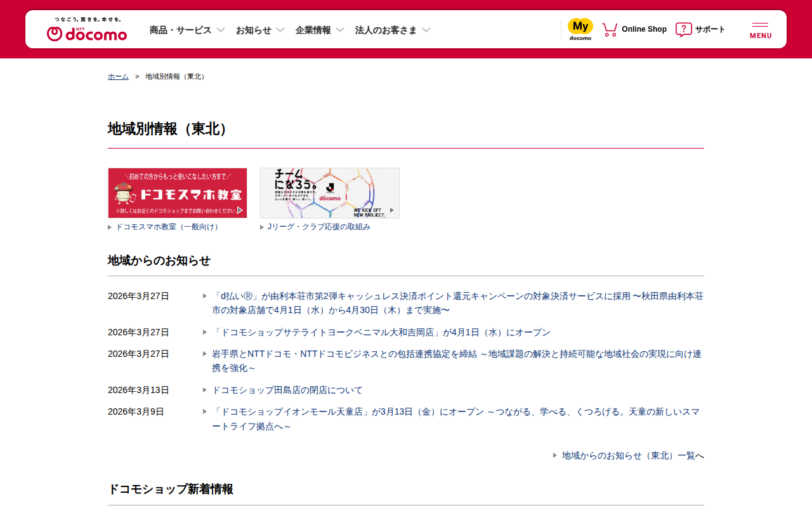
Task: Click the ドコモスマホ教室 banner image
Action: click(178, 193)
